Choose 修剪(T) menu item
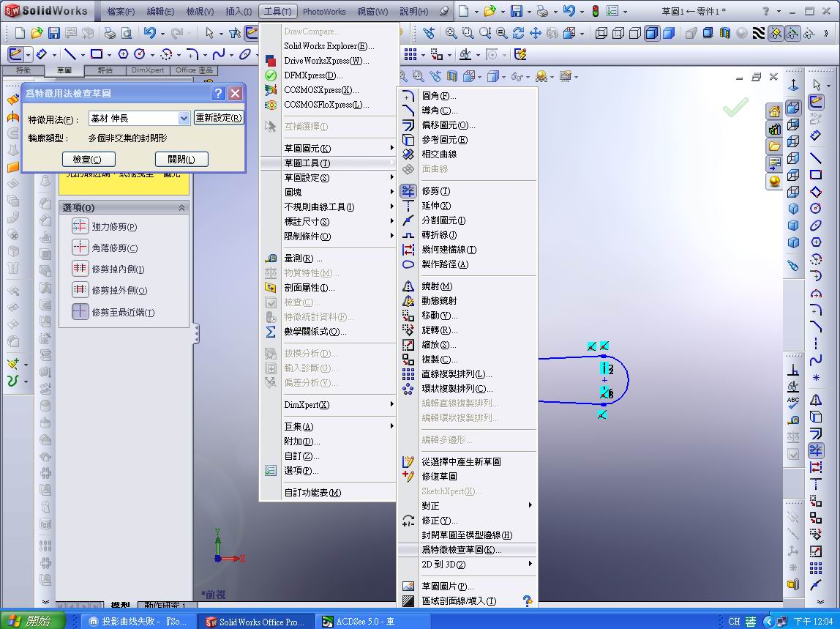Screen dimensions: 840x629 pos(467,191)
